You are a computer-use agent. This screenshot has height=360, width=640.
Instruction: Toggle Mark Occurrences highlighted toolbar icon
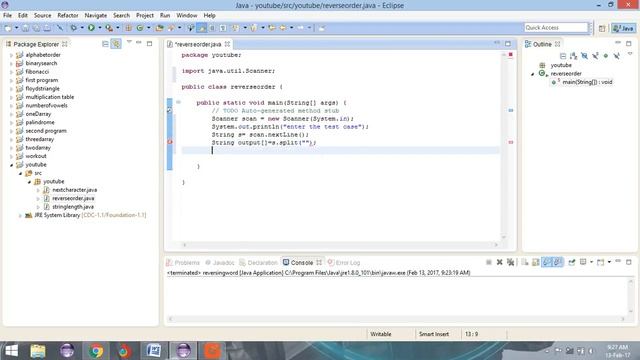(202, 28)
